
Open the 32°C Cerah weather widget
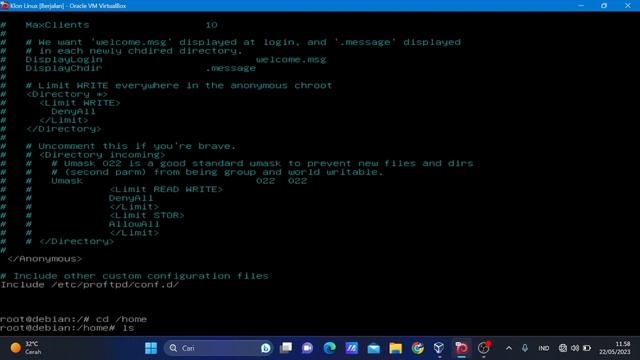(26, 348)
